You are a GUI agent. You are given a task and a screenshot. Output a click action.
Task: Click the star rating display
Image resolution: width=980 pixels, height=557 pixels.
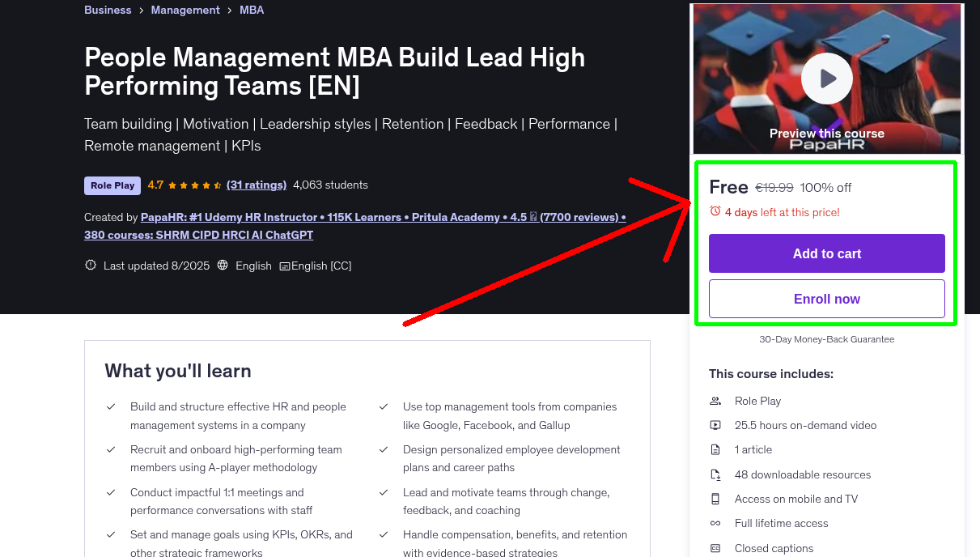[x=195, y=185]
